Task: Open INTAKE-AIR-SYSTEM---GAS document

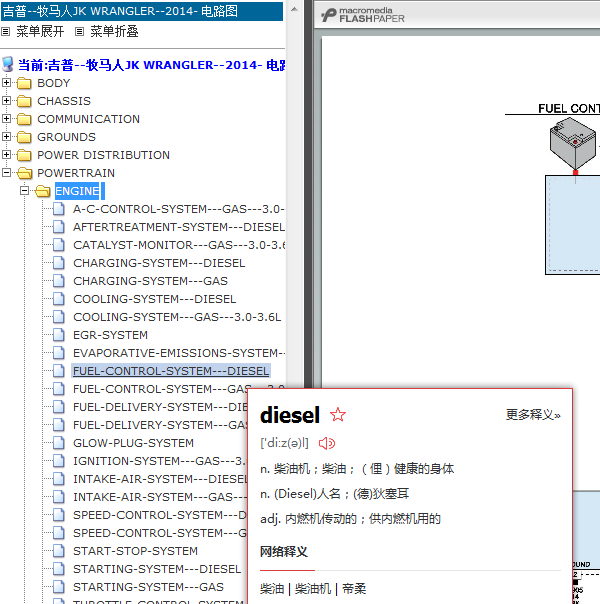Action: (160, 497)
